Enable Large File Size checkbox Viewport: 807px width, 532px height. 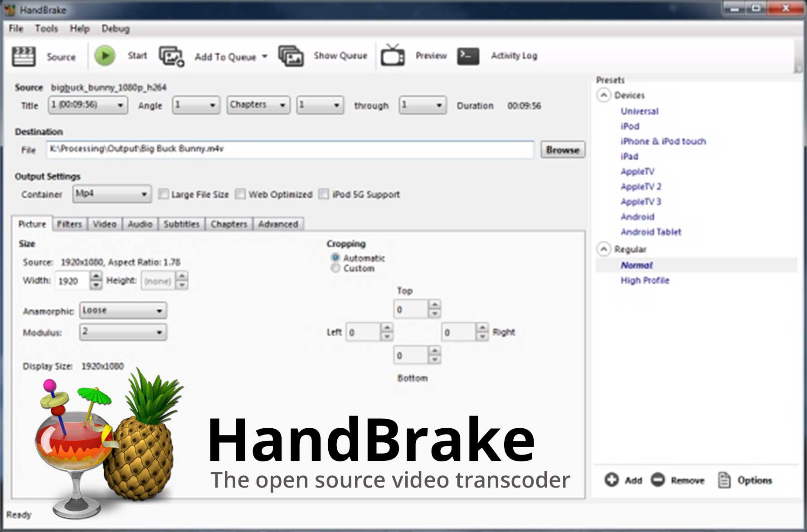click(x=163, y=194)
